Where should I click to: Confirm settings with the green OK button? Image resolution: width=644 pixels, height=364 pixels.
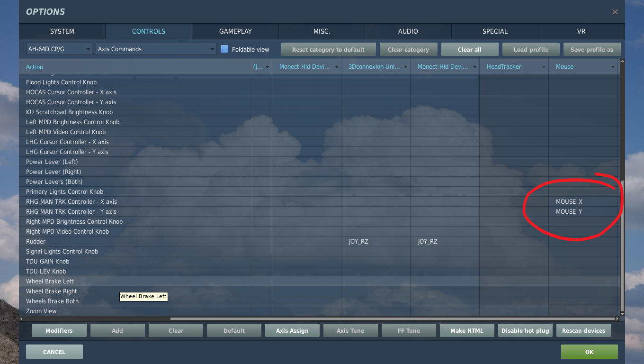(589, 352)
